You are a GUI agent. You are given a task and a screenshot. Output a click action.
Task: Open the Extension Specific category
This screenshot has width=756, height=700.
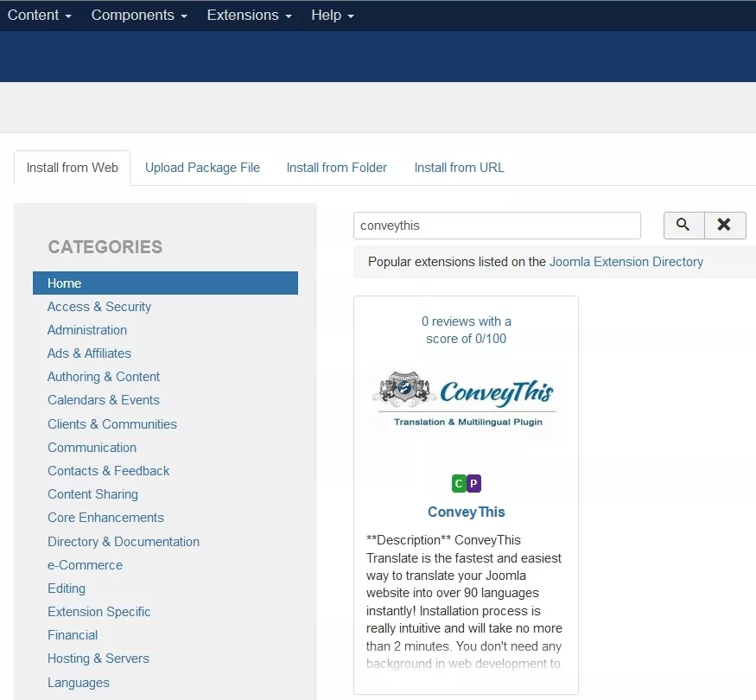(x=98, y=612)
